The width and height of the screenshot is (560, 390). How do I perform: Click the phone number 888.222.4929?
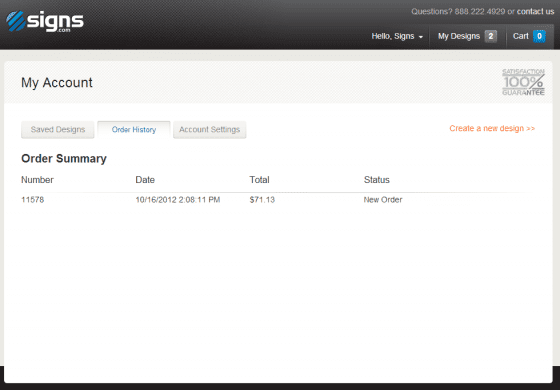point(480,11)
